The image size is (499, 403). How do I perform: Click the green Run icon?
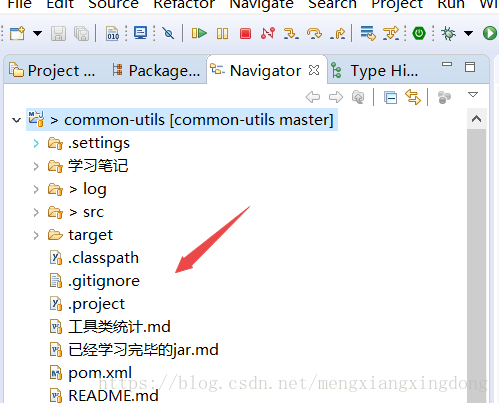[x=490, y=33]
